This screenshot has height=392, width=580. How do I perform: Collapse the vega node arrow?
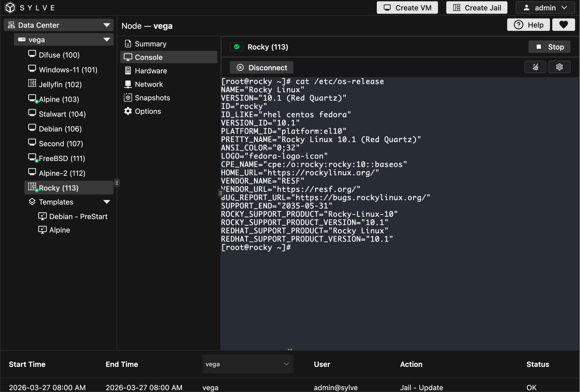[x=107, y=39]
